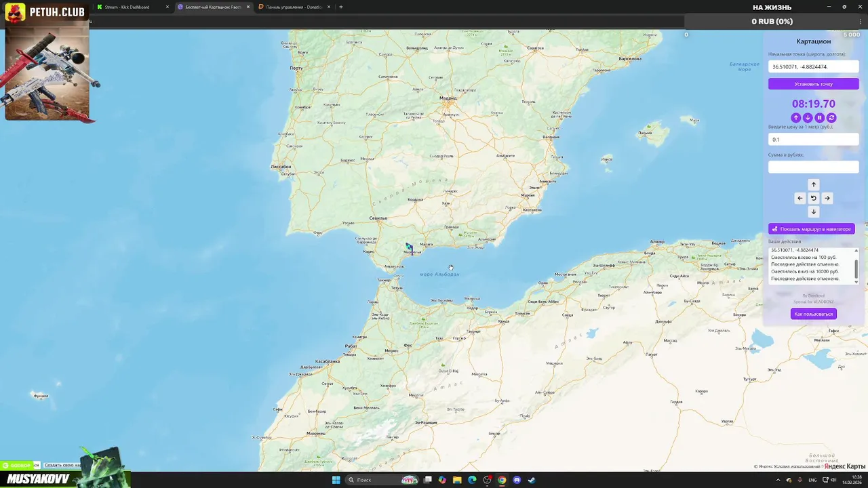Screen dimensions: 868x488
Task: Click the ENG language indicator
Action: point(812,480)
